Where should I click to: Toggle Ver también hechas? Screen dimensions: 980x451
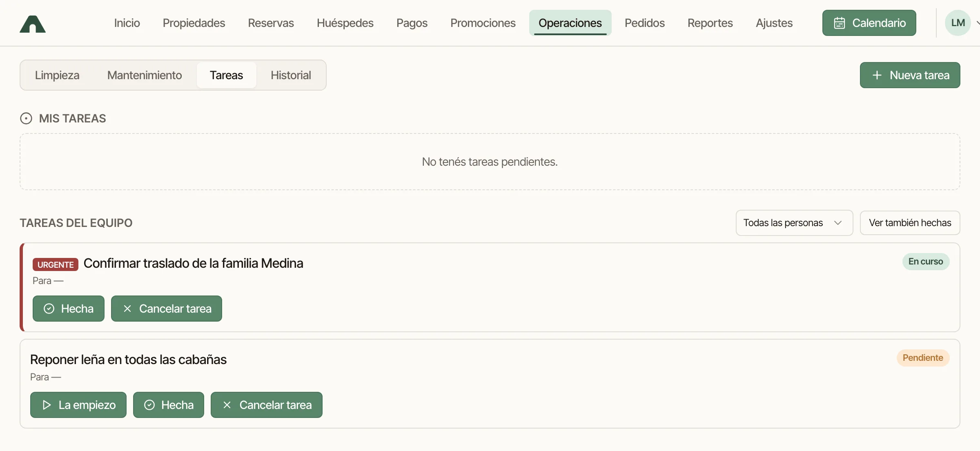(x=910, y=223)
